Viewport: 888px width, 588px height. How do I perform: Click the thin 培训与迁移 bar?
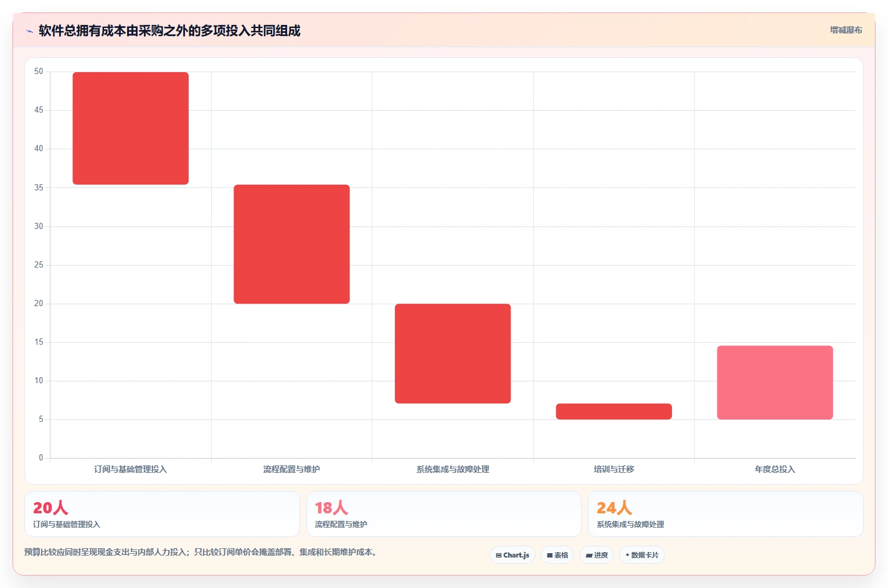tap(614, 411)
